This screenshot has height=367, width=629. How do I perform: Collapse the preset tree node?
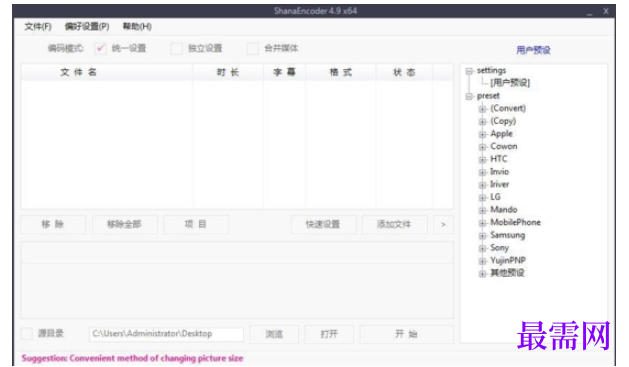[x=469, y=96]
